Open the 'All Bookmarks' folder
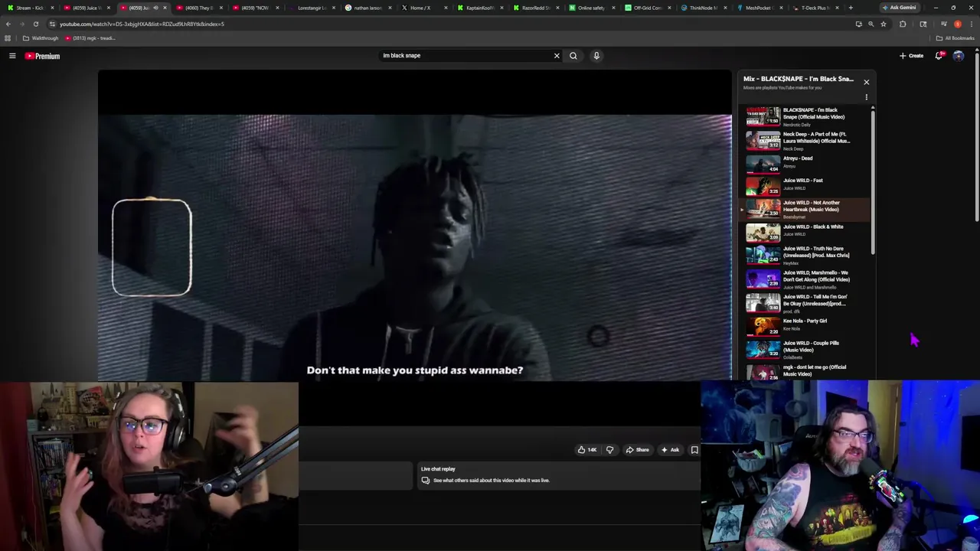 pyautogui.click(x=955, y=38)
